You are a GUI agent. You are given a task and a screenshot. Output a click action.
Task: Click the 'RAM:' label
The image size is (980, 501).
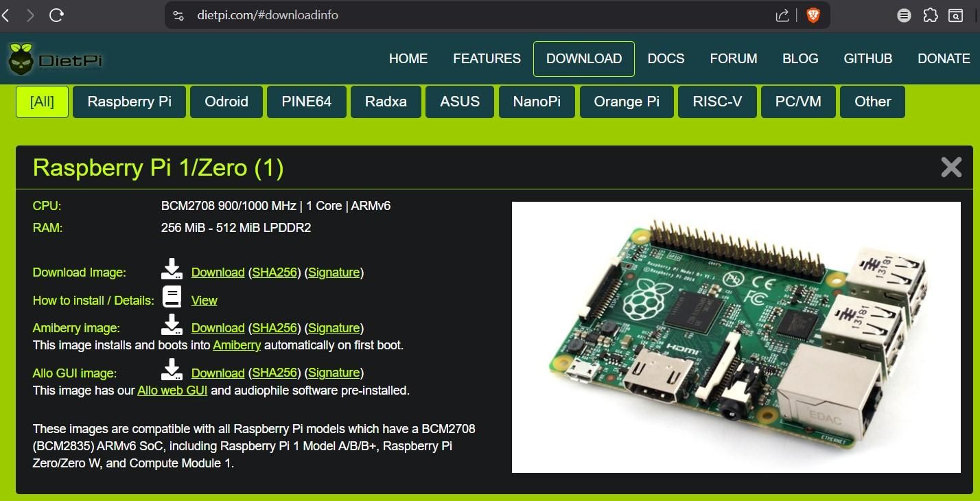(48, 228)
